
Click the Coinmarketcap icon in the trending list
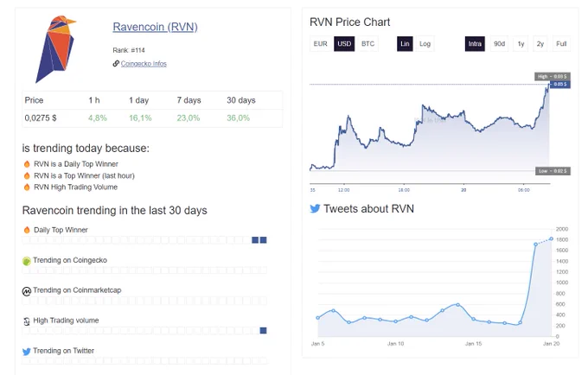click(27, 291)
